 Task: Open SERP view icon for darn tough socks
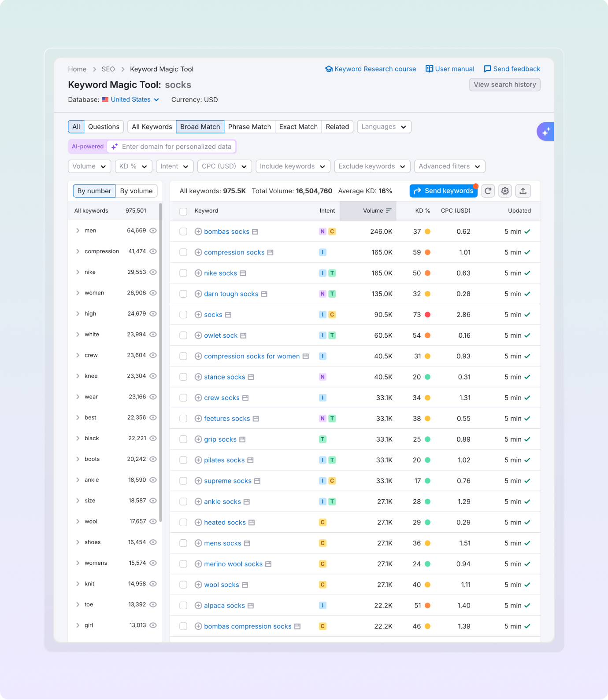(264, 294)
